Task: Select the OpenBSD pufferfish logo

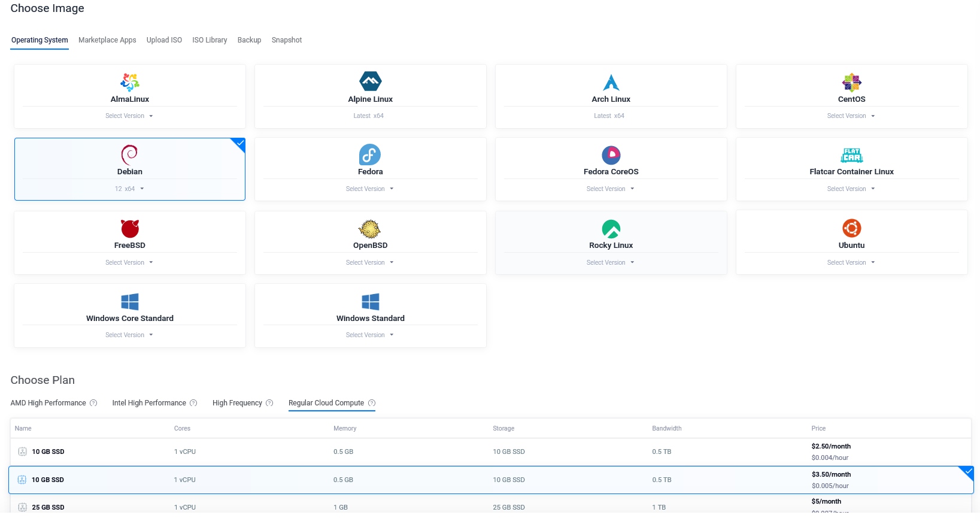Action: 370,229
